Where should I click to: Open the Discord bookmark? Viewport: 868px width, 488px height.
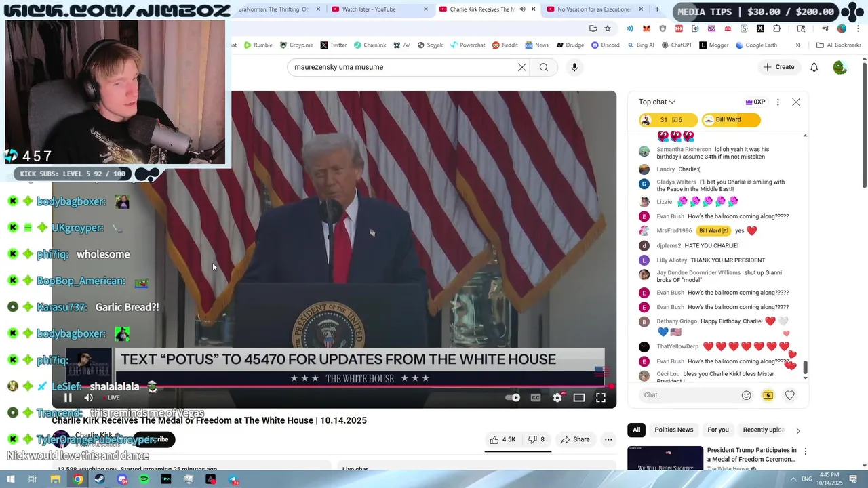click(605, 45)
